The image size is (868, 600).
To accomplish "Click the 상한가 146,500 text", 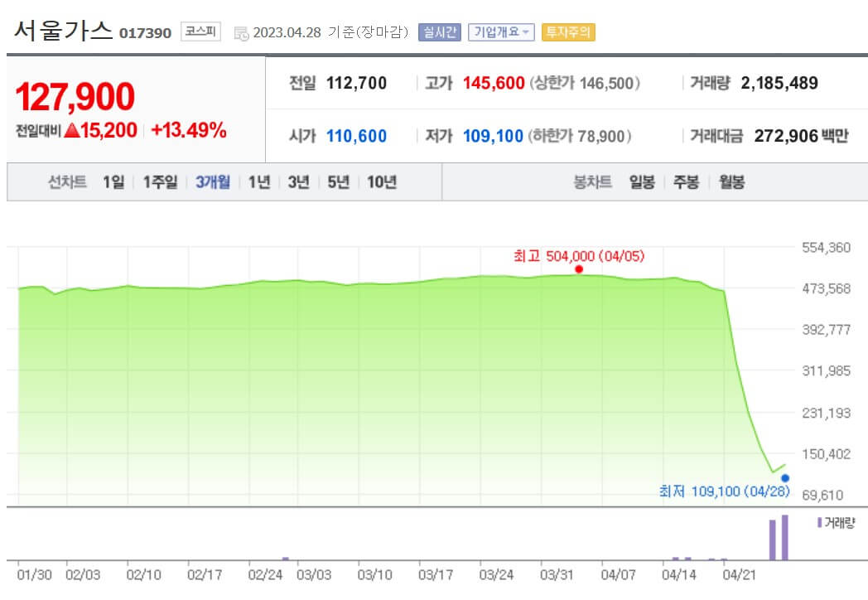I will [585, 83].
